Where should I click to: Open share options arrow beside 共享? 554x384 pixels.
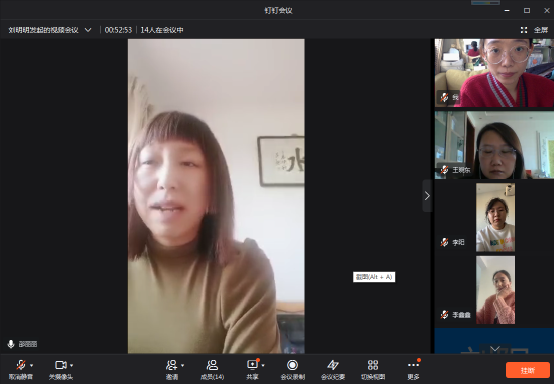coord(263,365)
